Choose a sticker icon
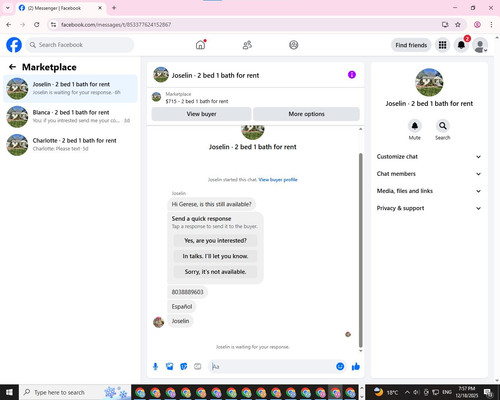The width and height of the screenshot is (500, 400). click(x=184, y=367)
